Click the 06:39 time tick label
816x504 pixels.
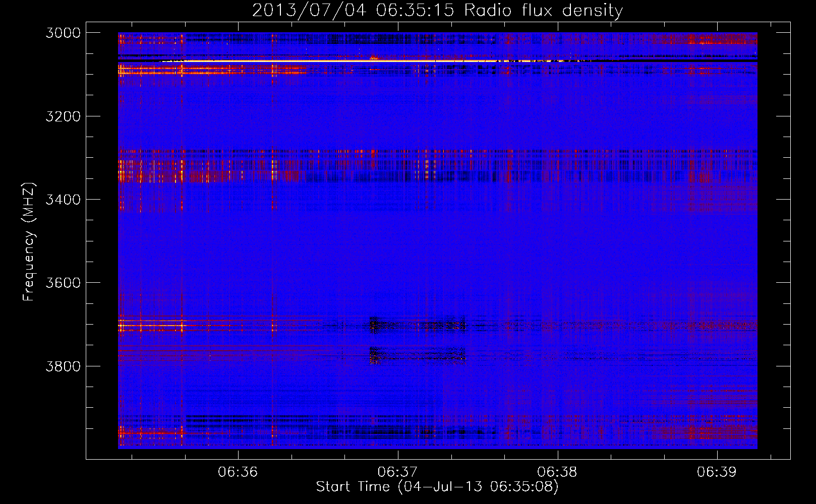(x=717, y=472)
